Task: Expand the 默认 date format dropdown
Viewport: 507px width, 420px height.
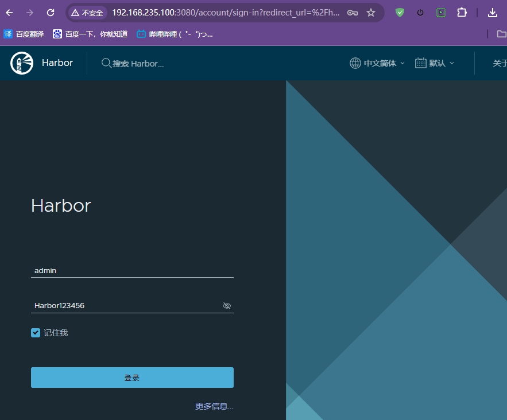Action: [x=435, y=63]
